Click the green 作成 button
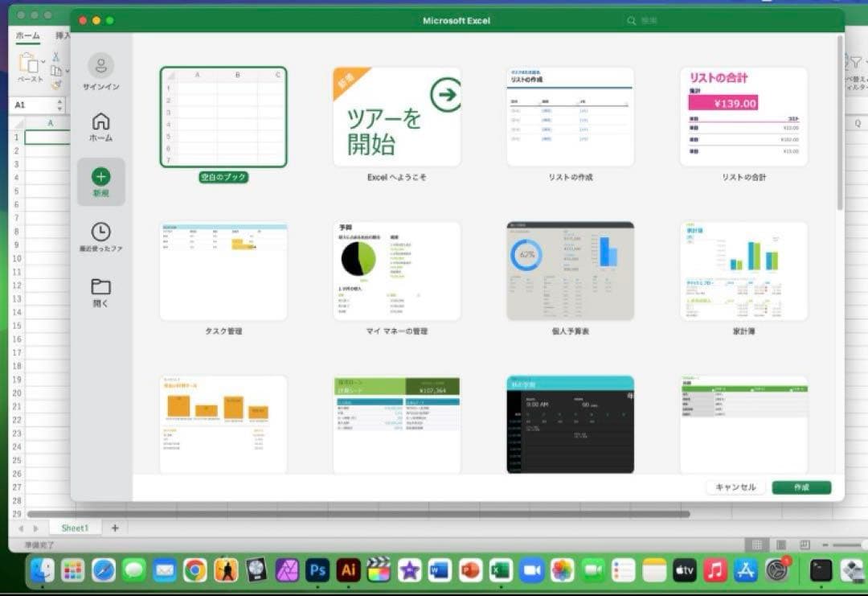Viewport: 868px width, 596px height. pyautogui.click(x=801, y=487)
